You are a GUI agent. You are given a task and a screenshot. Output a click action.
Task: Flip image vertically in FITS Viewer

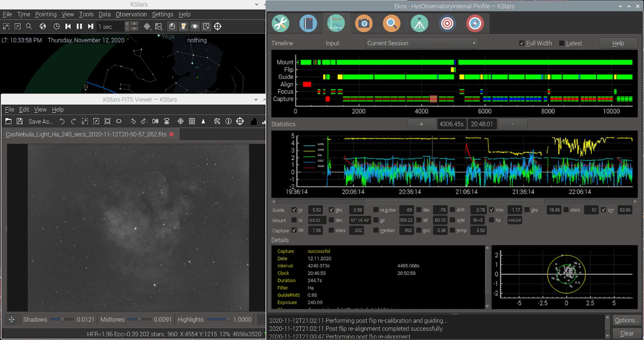(167, 121)
